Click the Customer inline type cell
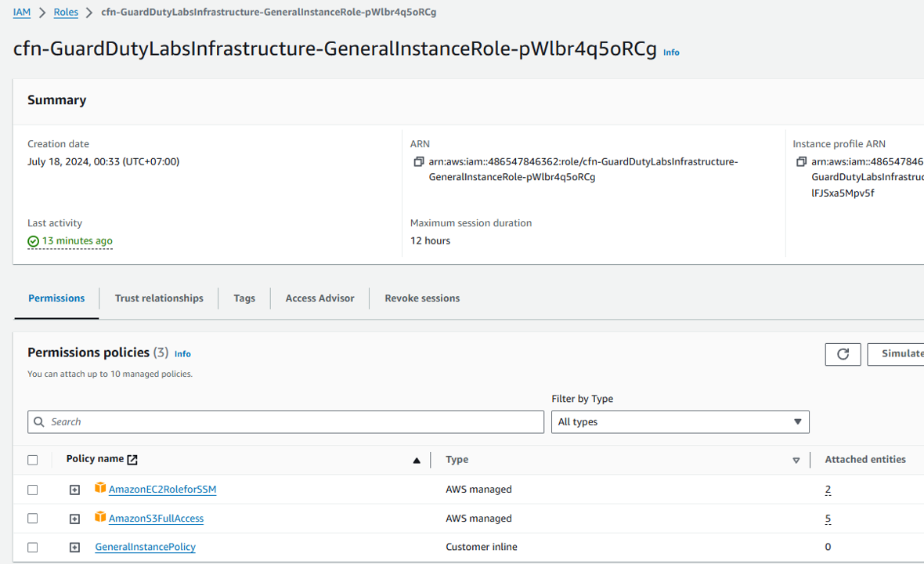This screenshot has height=564, width=924. tap(482, 547)
